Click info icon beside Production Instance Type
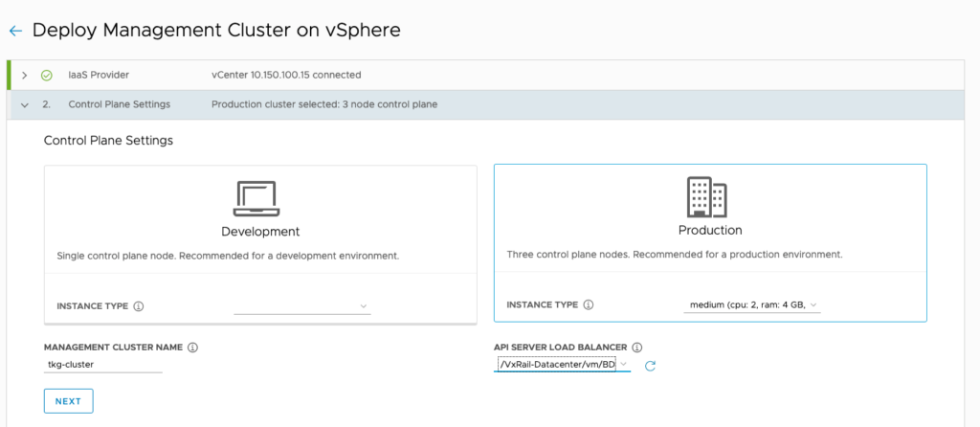 coord(589,305)
